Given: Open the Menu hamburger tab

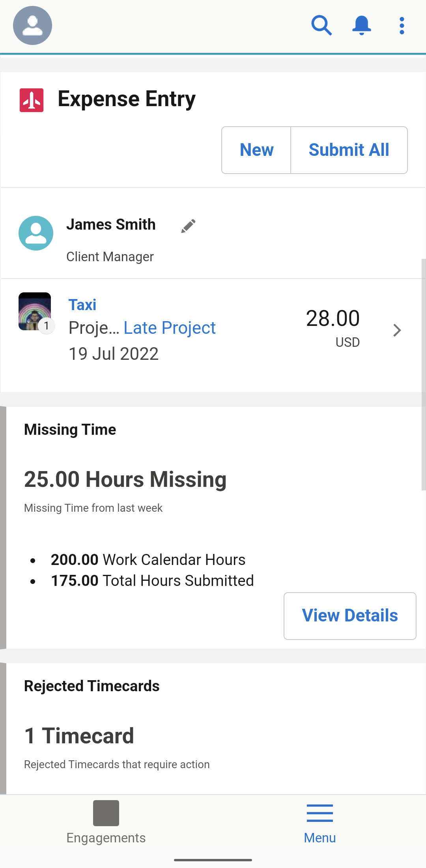Looking at the screenshot, I should [x=319, y=823].
